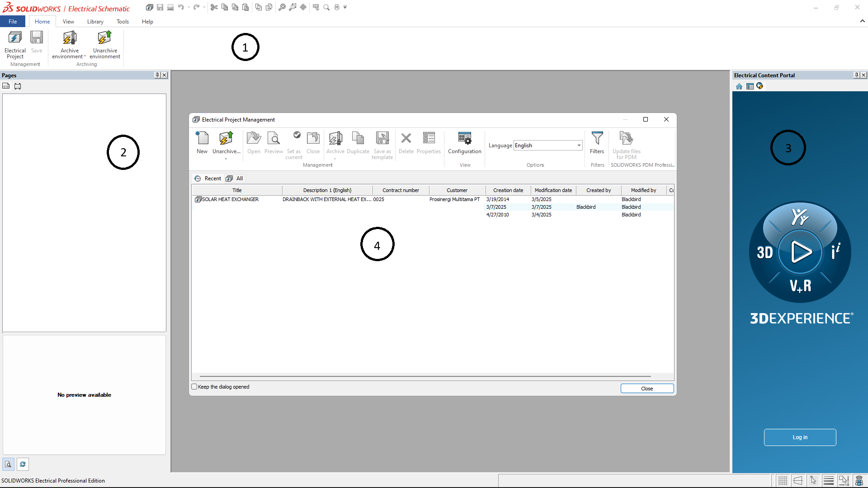Click the 3DEXPERIENCE play compass button
This screenshot has width=868, height=488.
tap(800, 252)
